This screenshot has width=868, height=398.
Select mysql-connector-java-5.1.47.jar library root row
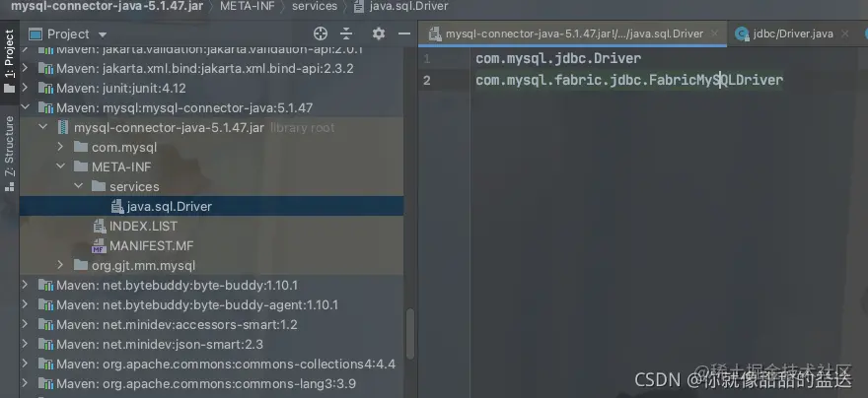[211, 128]
